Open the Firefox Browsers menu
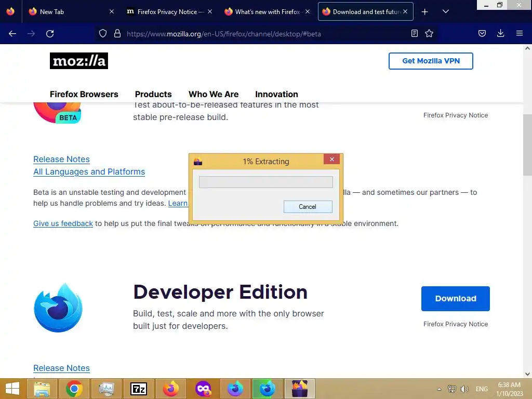Screen dimensions: 532x399 84,94
